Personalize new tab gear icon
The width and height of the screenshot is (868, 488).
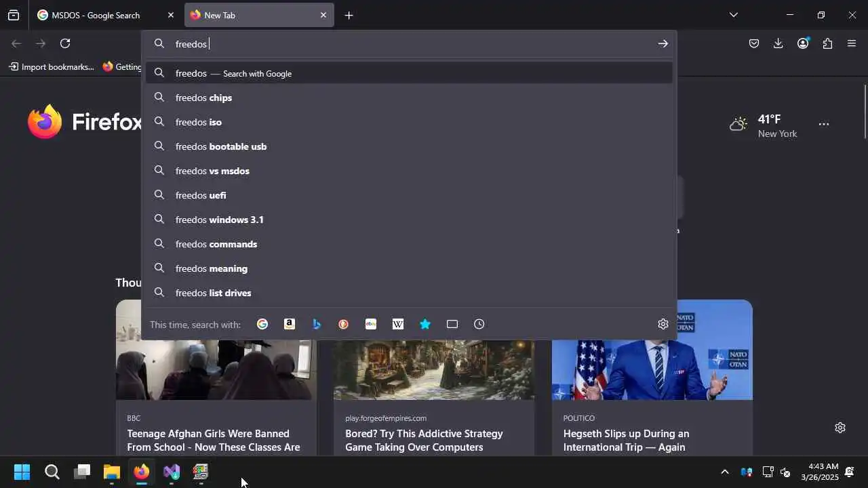pos(840,428)
